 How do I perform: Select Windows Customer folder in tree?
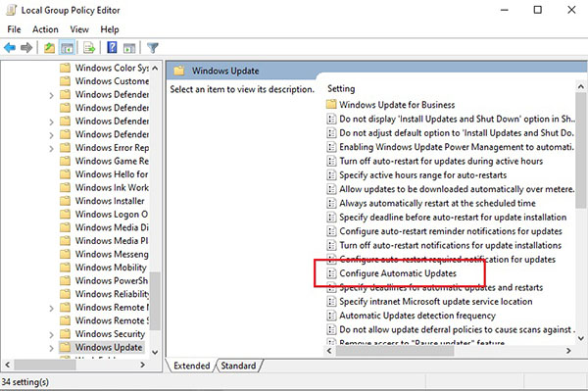pyautogui.click(x=105, y=81)
